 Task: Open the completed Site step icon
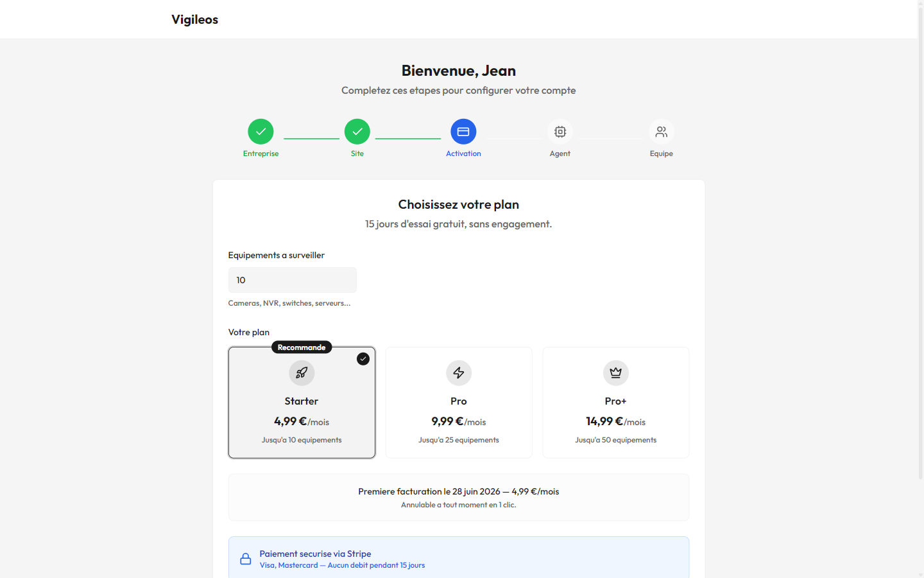tap(357, 132)
